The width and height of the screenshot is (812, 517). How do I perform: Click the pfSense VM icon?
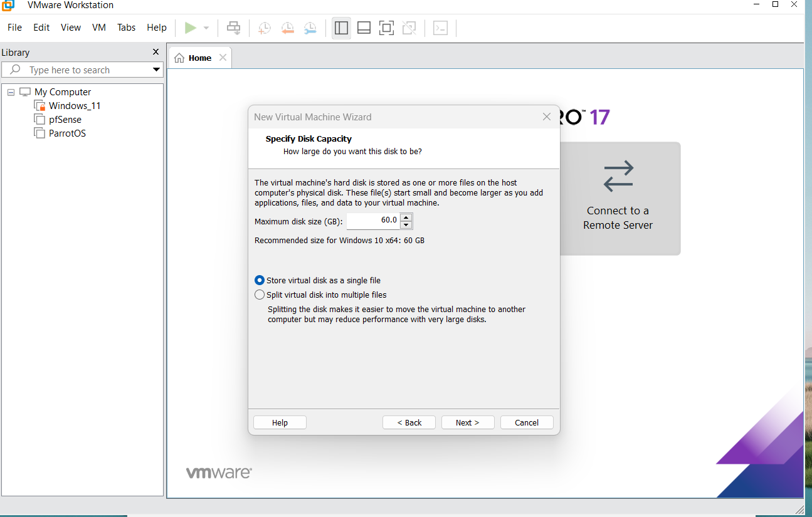coord(40,119)
